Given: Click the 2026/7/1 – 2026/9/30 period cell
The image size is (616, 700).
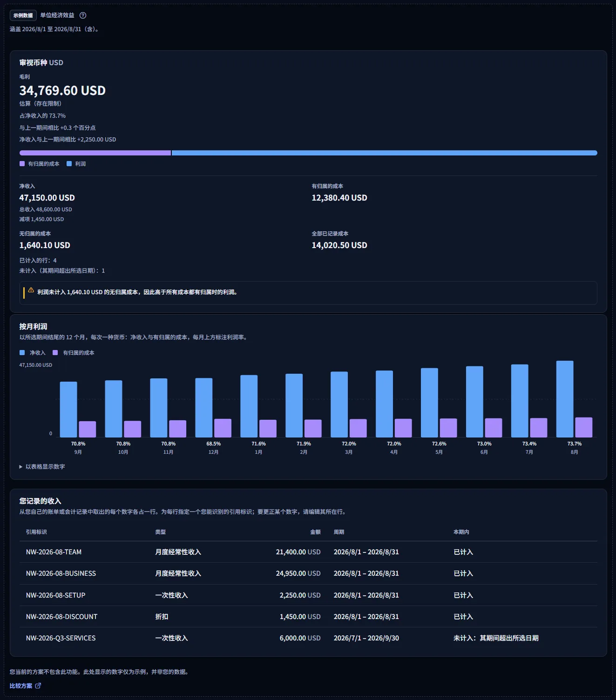Looking at the screenshot, I should pyautogui.click(x=366, y=638).
